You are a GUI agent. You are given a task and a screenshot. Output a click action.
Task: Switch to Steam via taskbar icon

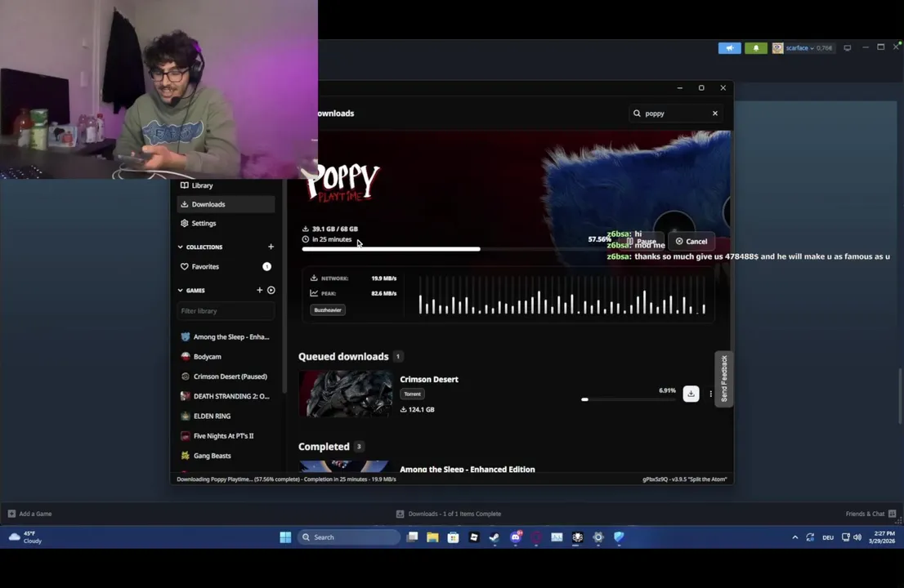[494, 537]
